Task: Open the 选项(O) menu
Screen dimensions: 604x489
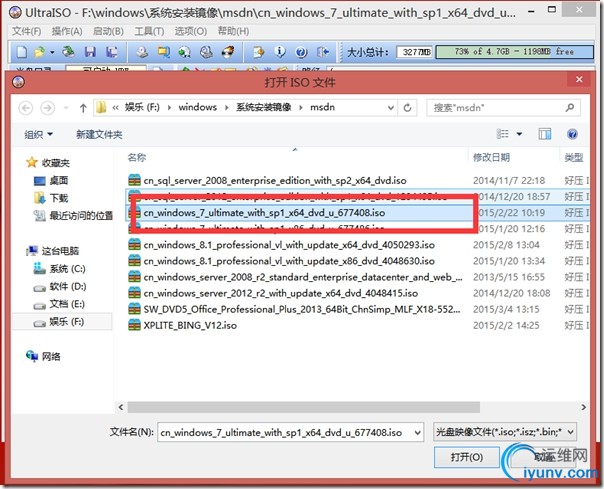Action: click(191, 31)
